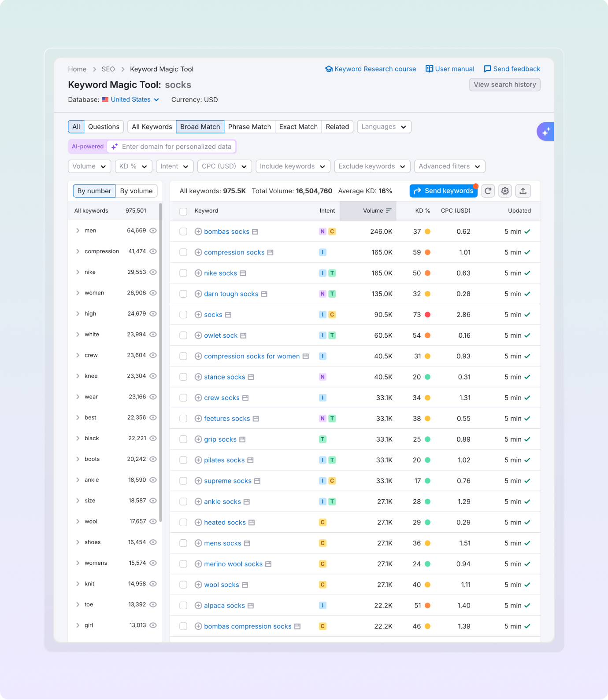The height and width of the screenshot is (700, 608).
Task: Check the bombas socks row checkbox
Action: [183, 232]
